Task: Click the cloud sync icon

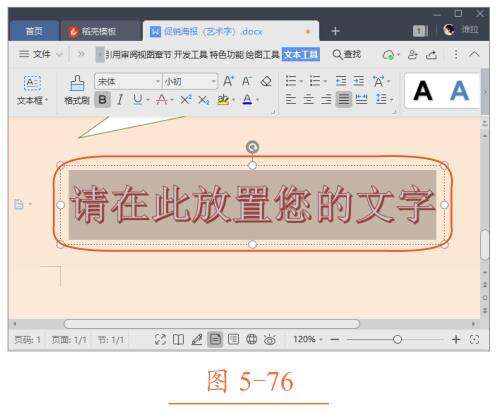Action: coord(389,55)
